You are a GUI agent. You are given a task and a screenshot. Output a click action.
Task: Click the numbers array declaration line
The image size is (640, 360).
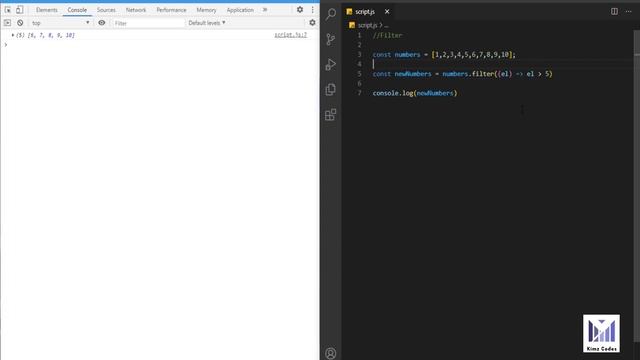[x=444, y=55]
